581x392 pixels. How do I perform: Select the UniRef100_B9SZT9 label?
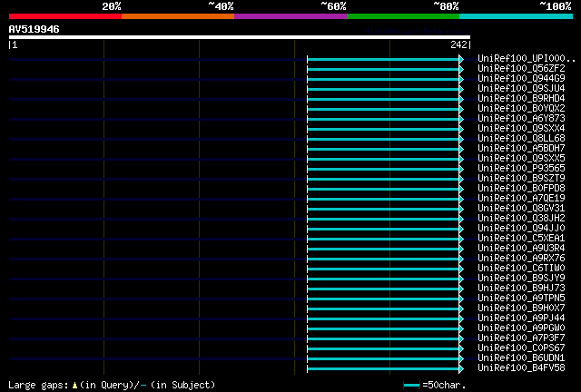521,179
